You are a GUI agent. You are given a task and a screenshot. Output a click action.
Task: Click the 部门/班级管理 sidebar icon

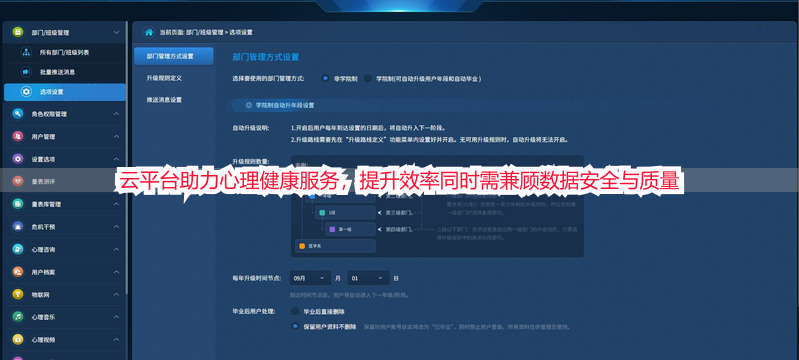coord(18,32)
